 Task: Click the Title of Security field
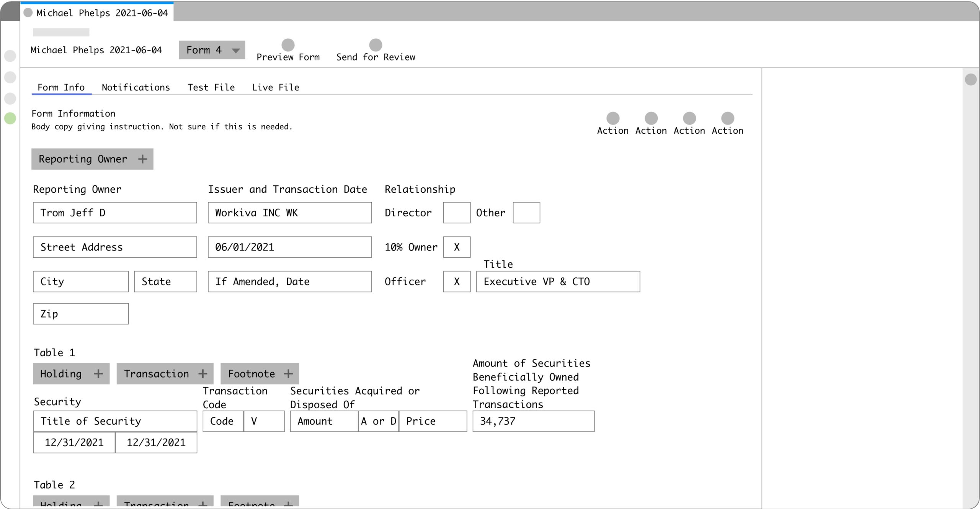pyautogui.click(x=115, y=421)
